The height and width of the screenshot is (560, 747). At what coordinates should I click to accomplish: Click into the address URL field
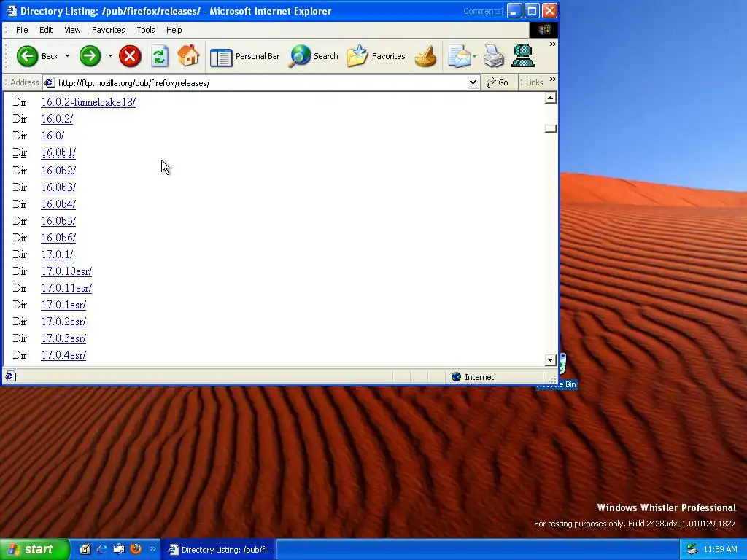(261, 83)
